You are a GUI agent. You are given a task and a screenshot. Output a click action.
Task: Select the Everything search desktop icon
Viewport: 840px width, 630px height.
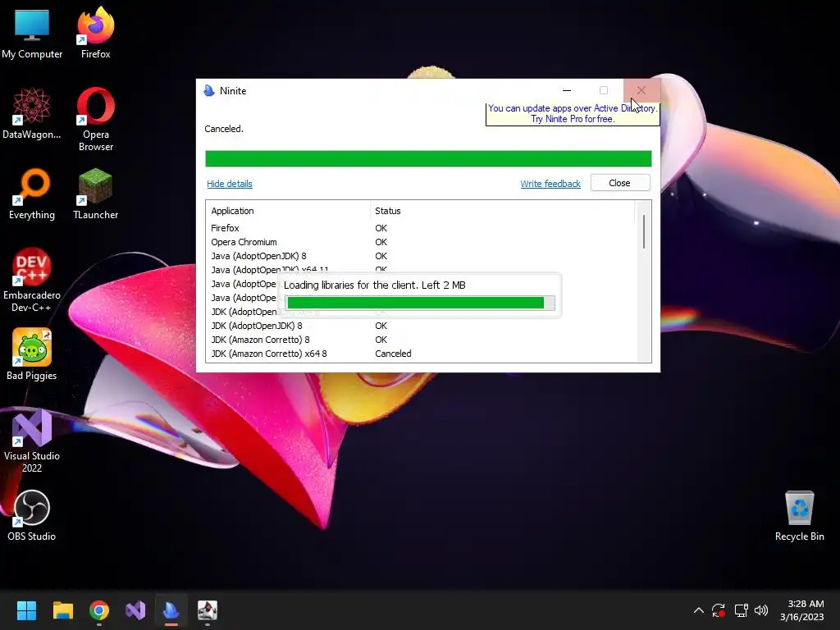(x=32, y=194)
